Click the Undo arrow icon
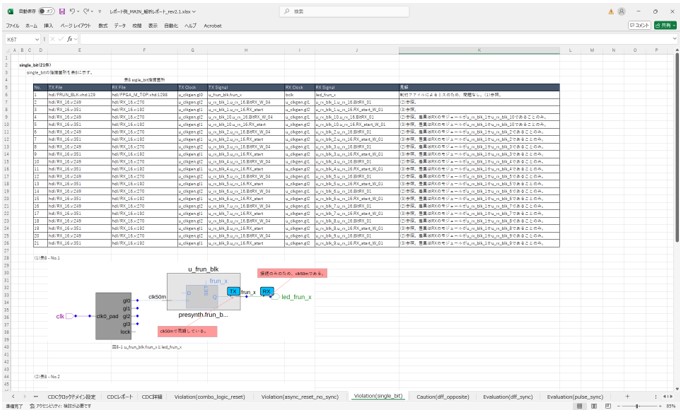 [73, 11]
